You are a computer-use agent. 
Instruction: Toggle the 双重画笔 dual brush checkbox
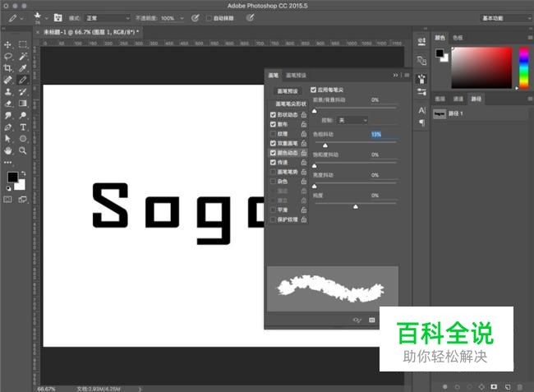273,143
